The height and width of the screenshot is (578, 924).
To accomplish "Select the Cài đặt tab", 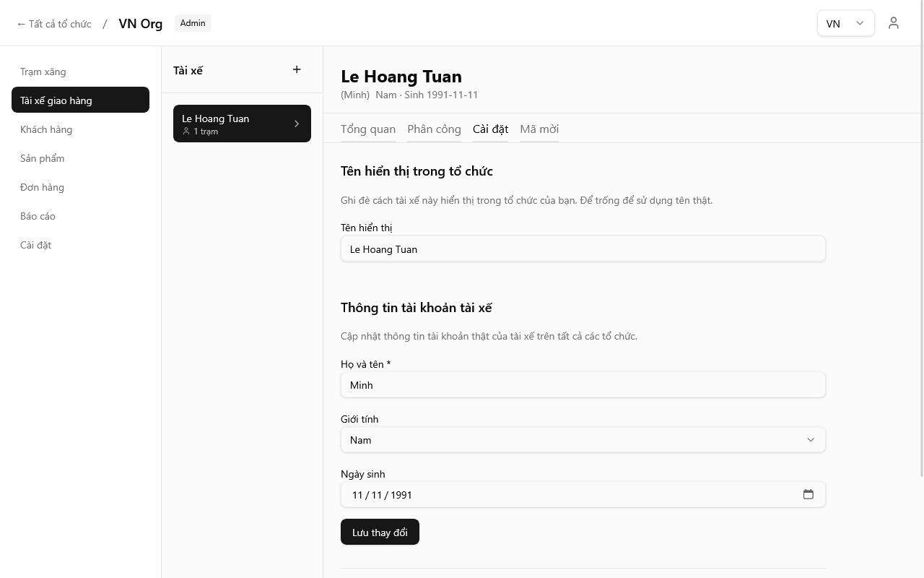I will pos(490,129).
